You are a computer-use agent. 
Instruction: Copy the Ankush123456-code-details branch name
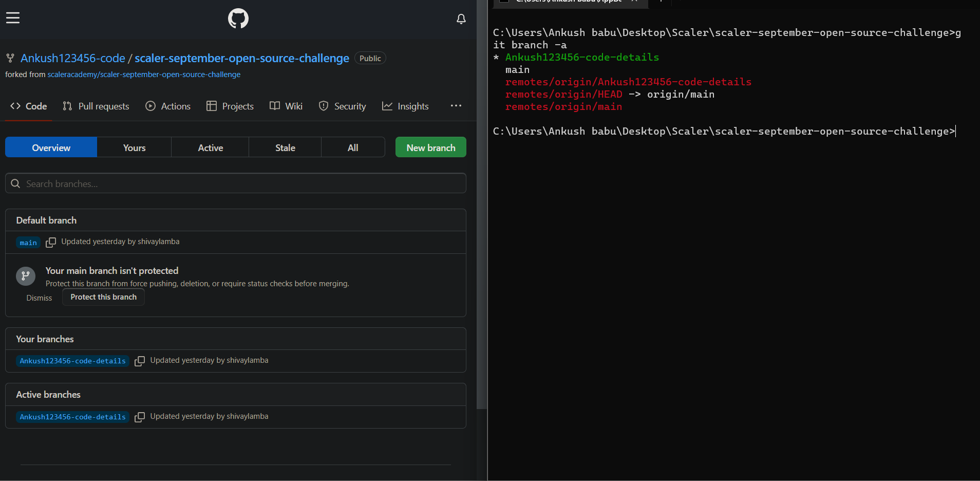[140, 361]
